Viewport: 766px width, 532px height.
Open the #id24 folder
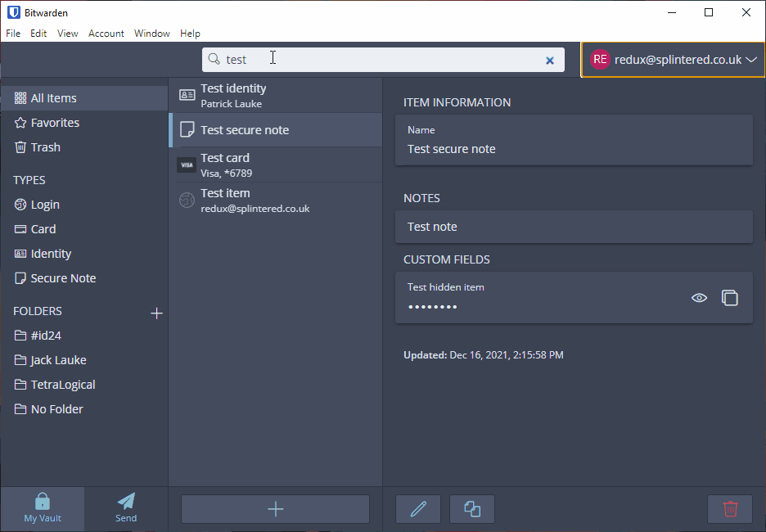38,335
